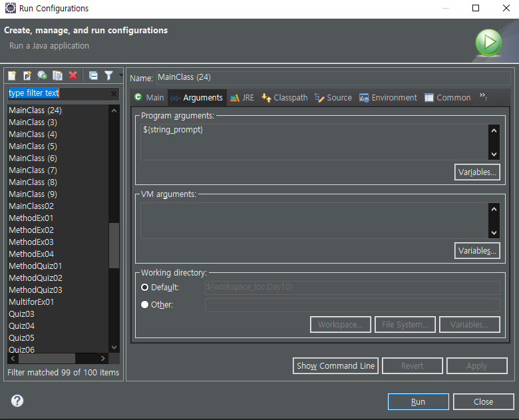Click the File System... button
519x420 pixels.
pyautogui.click(x=405, y=325)
